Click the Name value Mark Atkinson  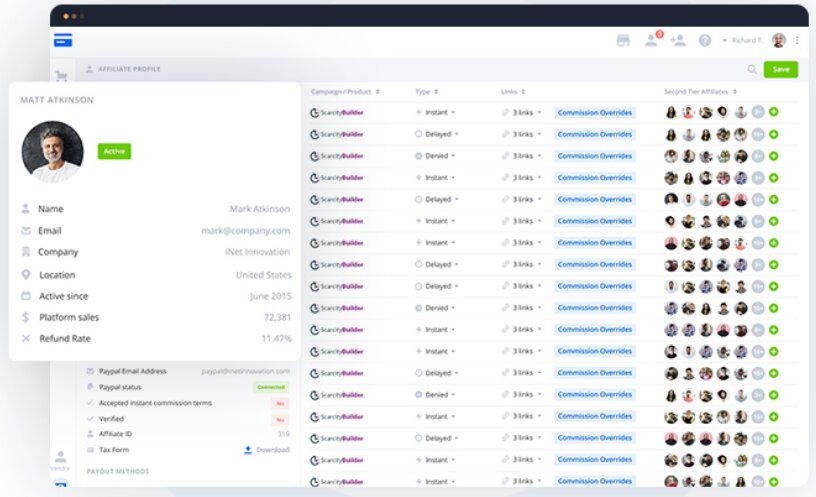(260, 209)
